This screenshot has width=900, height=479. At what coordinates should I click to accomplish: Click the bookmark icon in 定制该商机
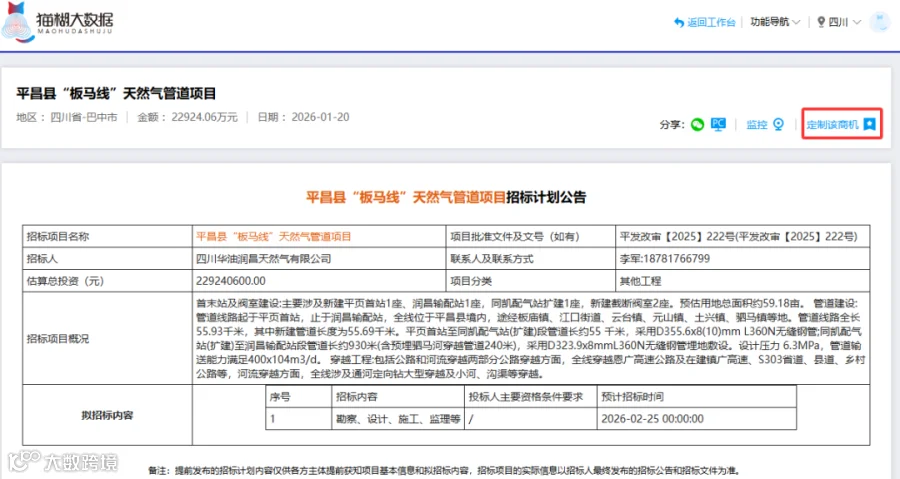[870, 124]
